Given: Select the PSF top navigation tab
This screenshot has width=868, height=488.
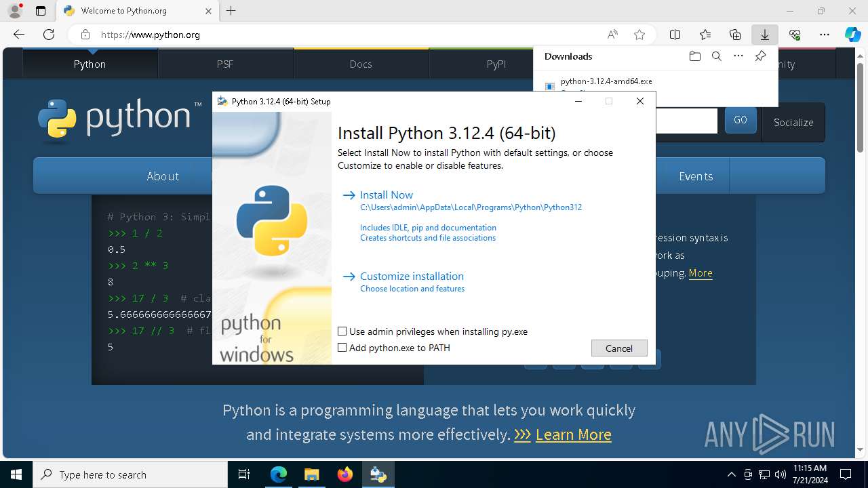Looking at the screenshot, I should [225, 64].
